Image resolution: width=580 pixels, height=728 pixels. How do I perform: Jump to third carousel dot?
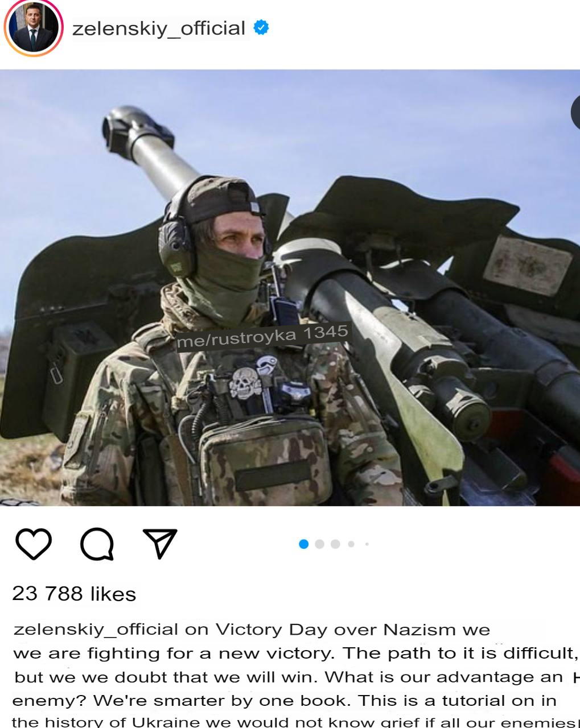(335, 544)
